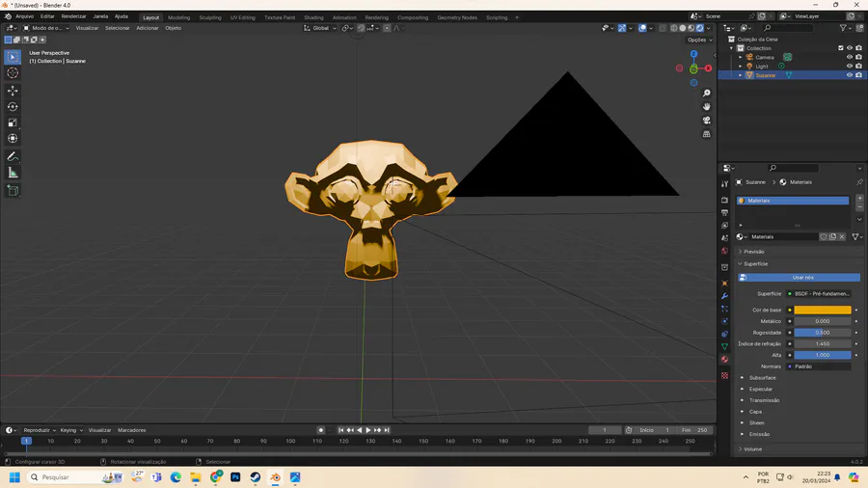Open the Arquivo menu

coord(24,16)
